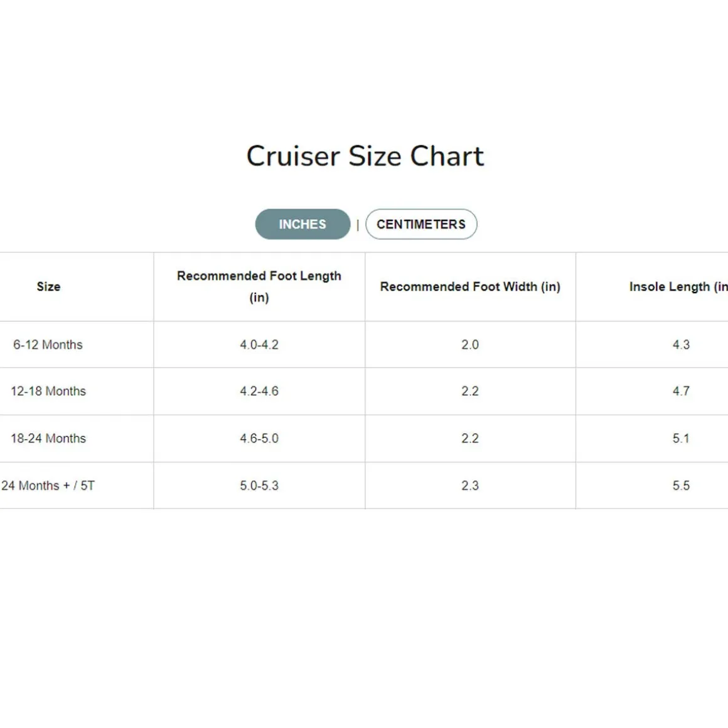Switch size chart to Inches
This screenshot has width=728, height=728.
[302, 224]
